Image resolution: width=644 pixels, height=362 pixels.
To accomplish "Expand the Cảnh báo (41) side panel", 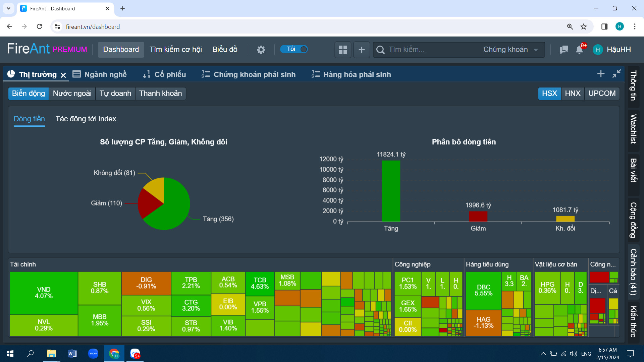I will [633, 272].
